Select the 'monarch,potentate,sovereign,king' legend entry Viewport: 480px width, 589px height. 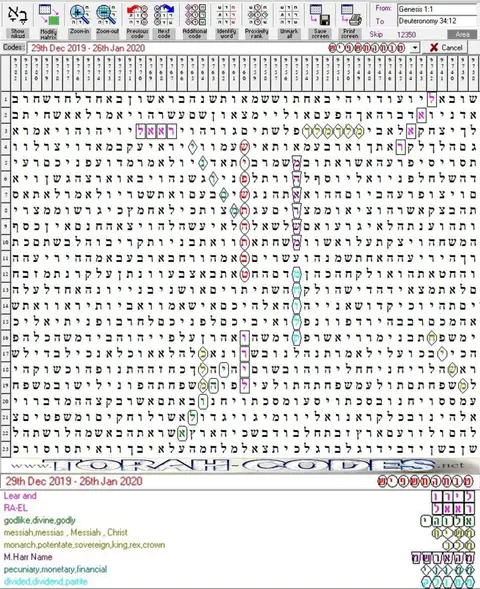click(x=84, y=545)
